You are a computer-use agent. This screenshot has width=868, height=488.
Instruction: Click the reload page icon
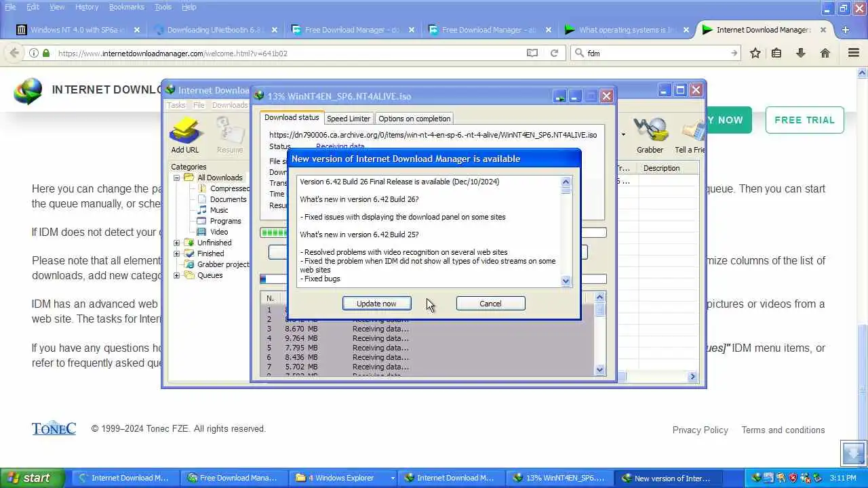click(x=554, y=53)
